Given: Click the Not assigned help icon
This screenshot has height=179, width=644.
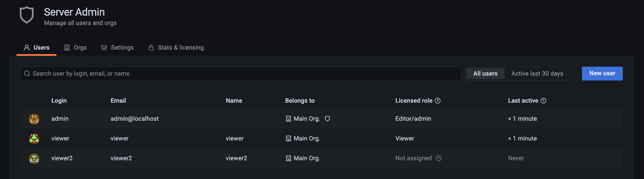Looking at the screenshot, I should (439, 158).
